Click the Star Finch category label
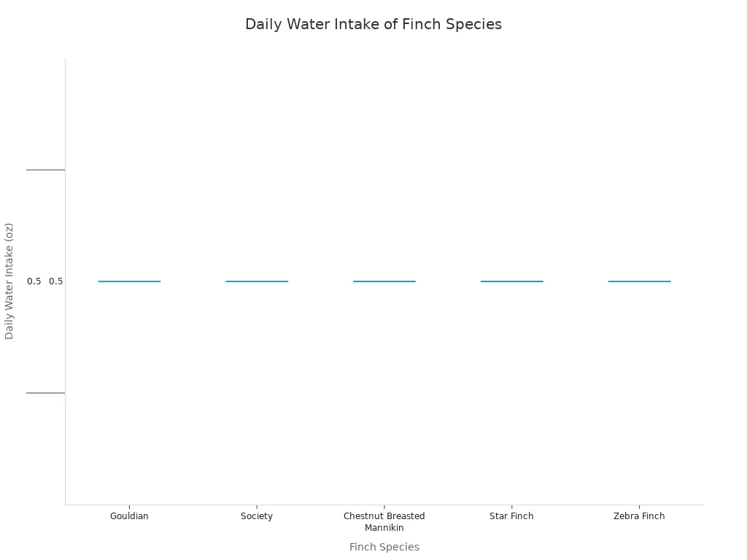This screenshot has height=560, width=747. tap(511, 516)
